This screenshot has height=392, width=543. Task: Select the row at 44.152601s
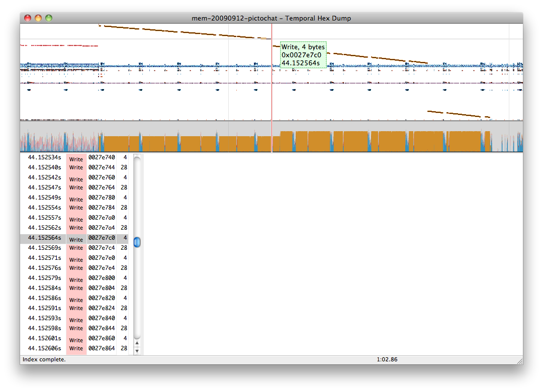click(74, 338)
